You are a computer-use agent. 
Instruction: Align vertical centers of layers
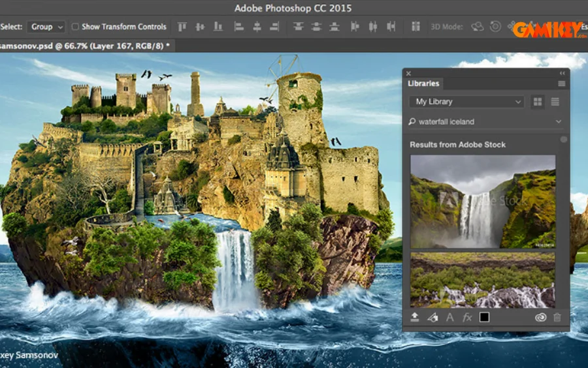click(x=200, y=27)
